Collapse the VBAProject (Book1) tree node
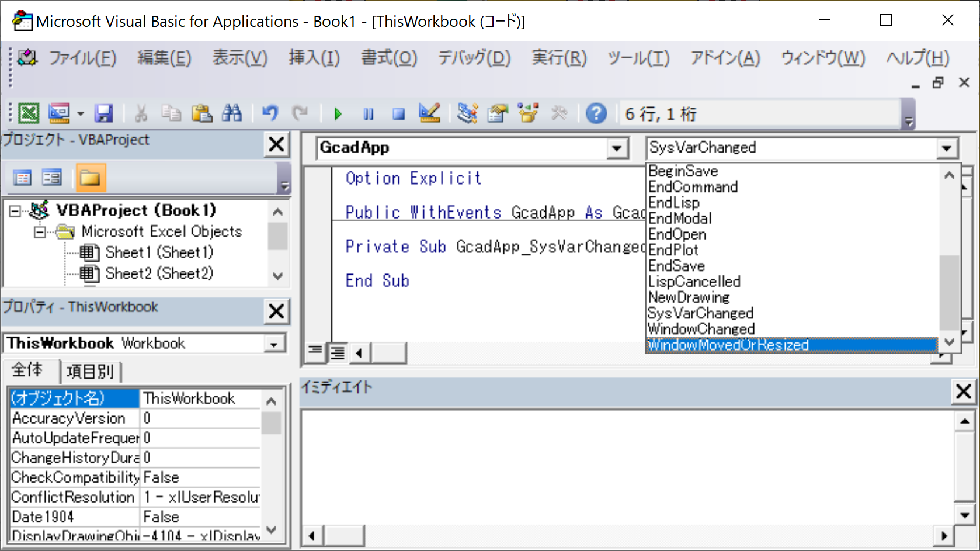Screen dimensions: 980x551 pos(15,211)
